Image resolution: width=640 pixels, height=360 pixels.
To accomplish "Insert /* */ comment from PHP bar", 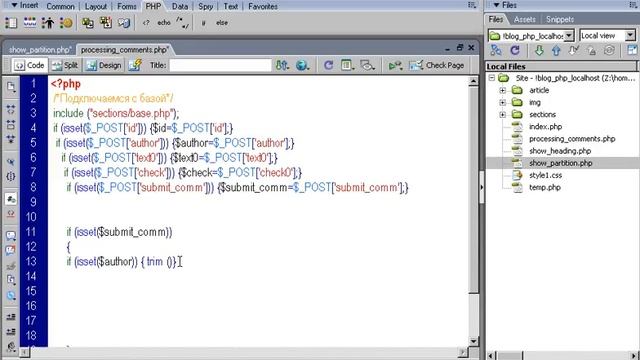I will click(182, 23).
